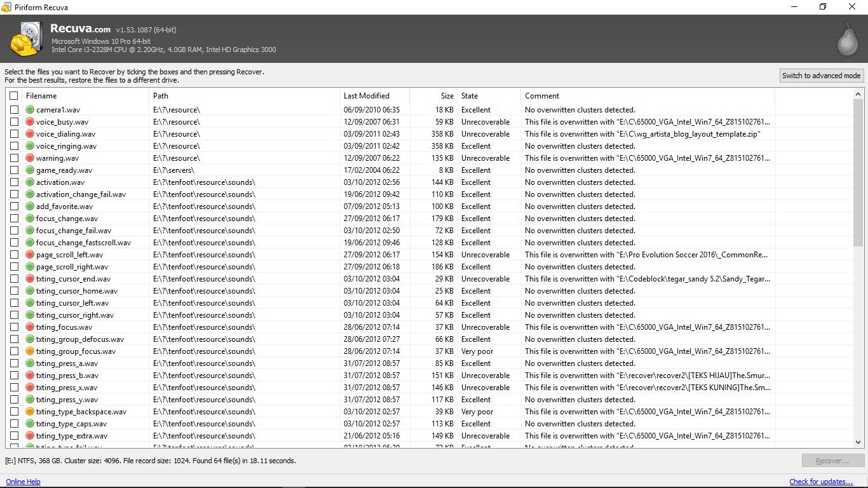Select the checkbox for focus_change_fail.wav
The width and height of the screenshot is (868, 488).
pyautogui.click(x=14, y=231)
